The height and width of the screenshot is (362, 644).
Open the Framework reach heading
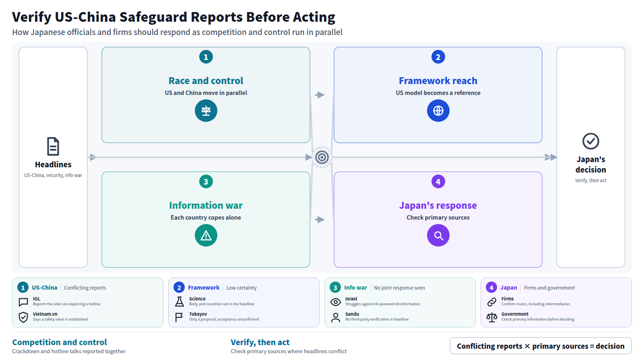pyautogui.click(x=438, y=81)
